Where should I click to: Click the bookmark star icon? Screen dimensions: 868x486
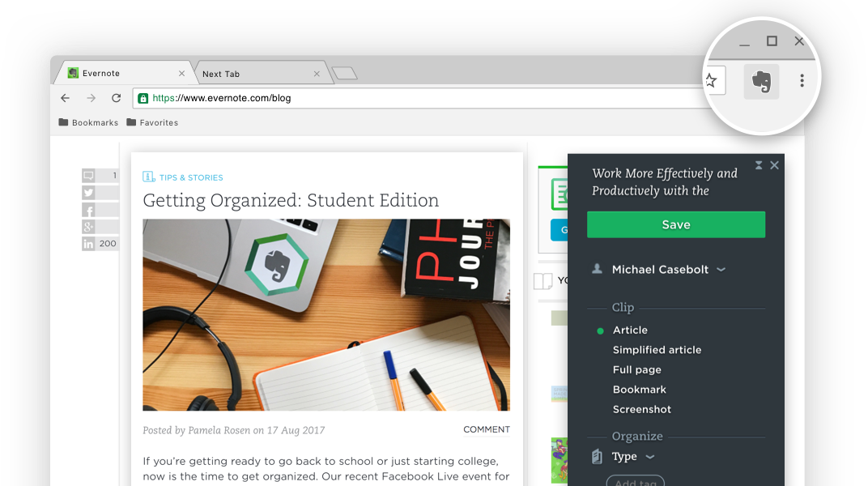(x=711, y=80)
